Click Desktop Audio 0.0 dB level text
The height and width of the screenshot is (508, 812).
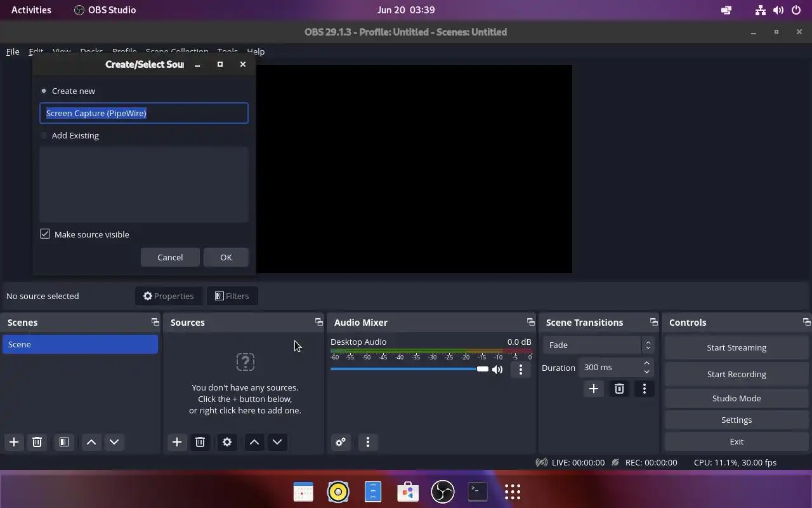pos(519,342)
